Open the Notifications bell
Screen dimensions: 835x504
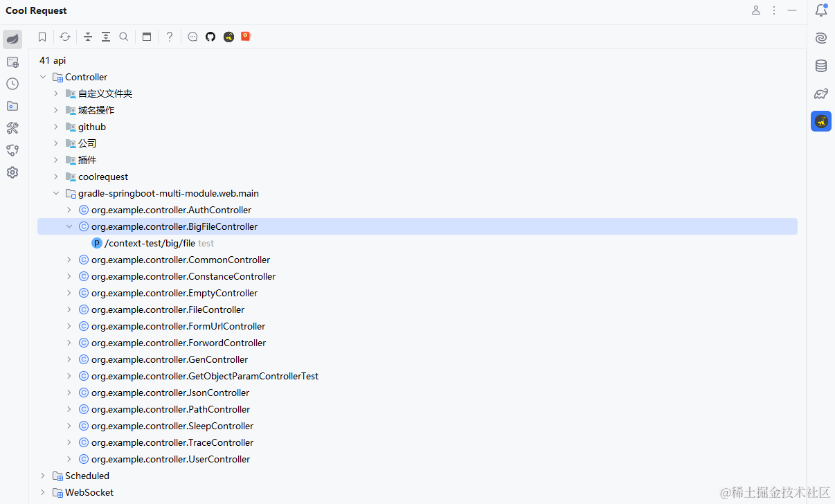tap(821, 10)
